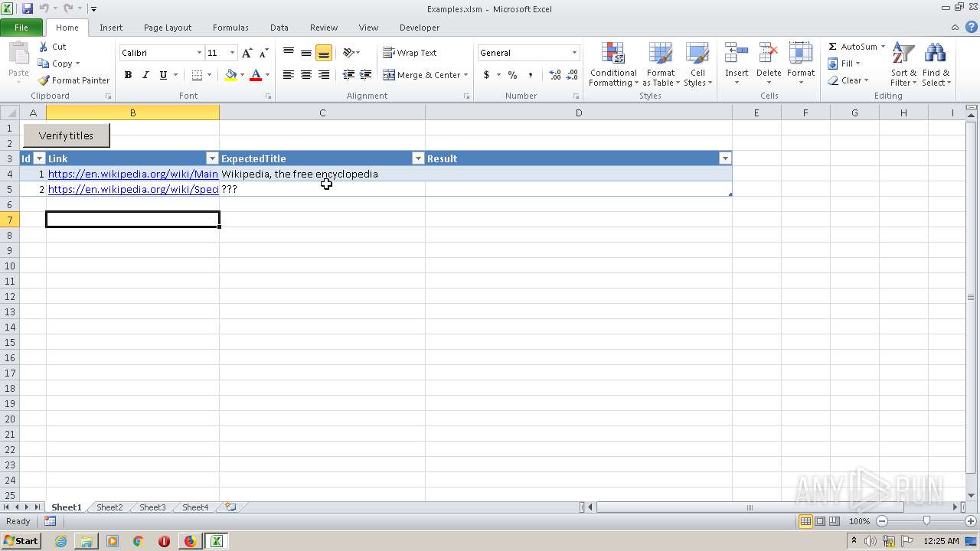980x551 pixels.
Task: Open the Link column filter dropdown
Action: pyautogui.click(x=212, y=158)
